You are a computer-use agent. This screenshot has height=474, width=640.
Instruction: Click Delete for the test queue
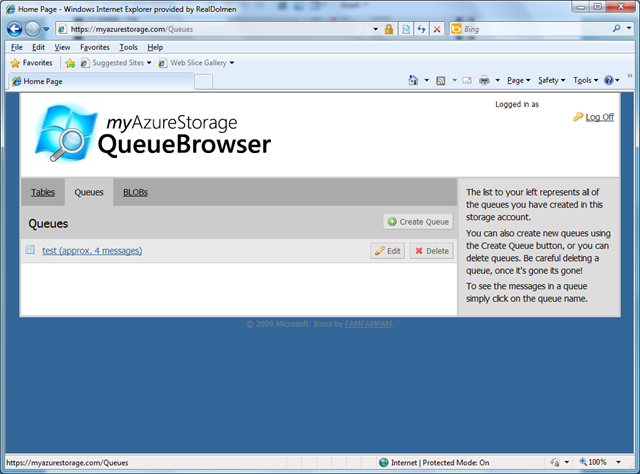click(x=431, y=251)
